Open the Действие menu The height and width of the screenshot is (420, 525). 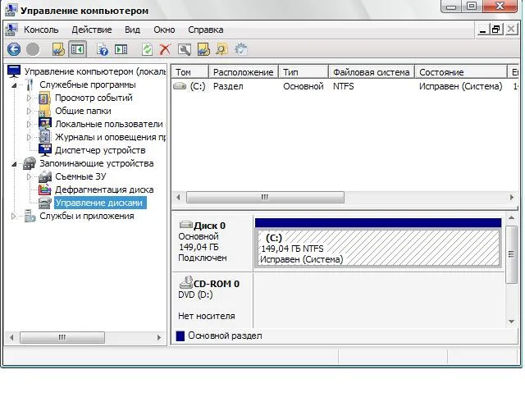pyautogui.click(x=91, y=30)
